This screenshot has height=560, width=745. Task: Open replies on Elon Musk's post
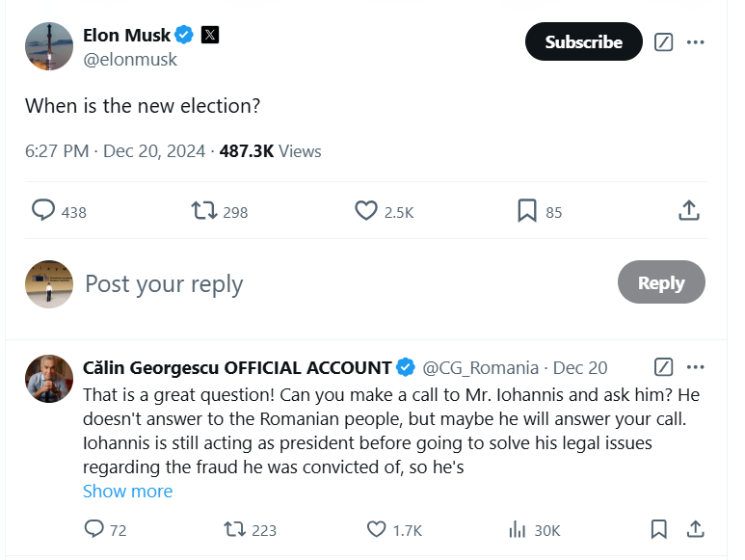point(43,211)
